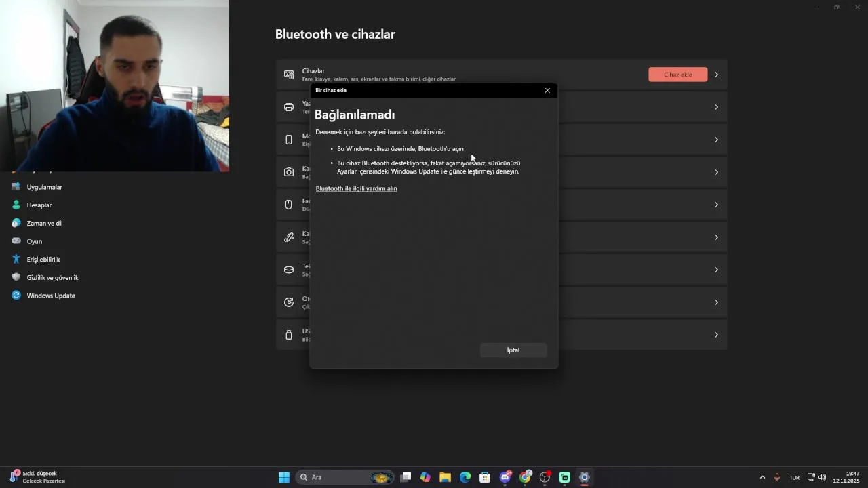Click the autoplay icon in settings list
Screen dimensions: 868x488
(289, 302)
